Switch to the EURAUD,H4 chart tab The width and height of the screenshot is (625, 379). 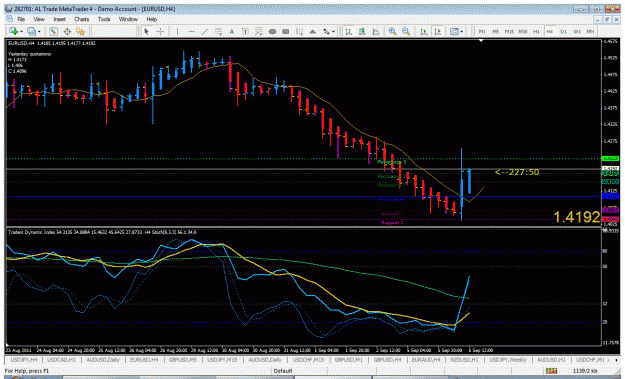pos(426,360)
